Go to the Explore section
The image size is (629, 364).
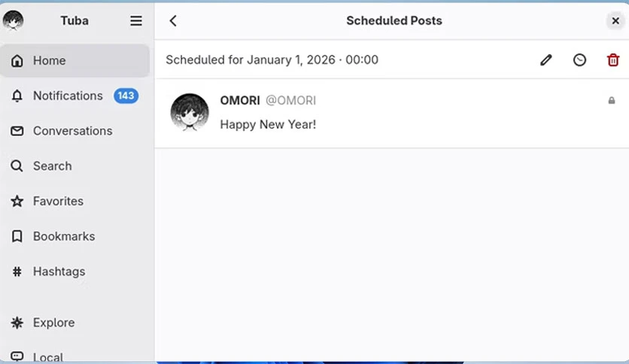point(75,323)
